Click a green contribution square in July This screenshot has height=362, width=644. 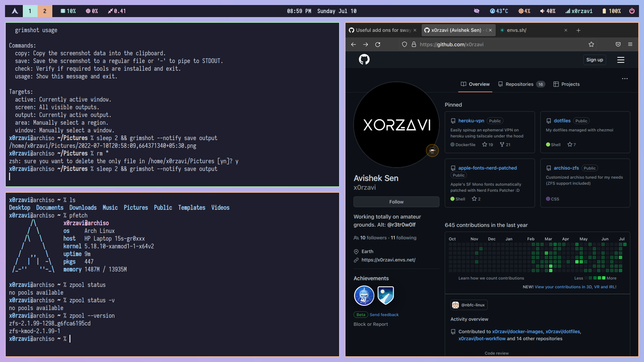tap(621, 257)
